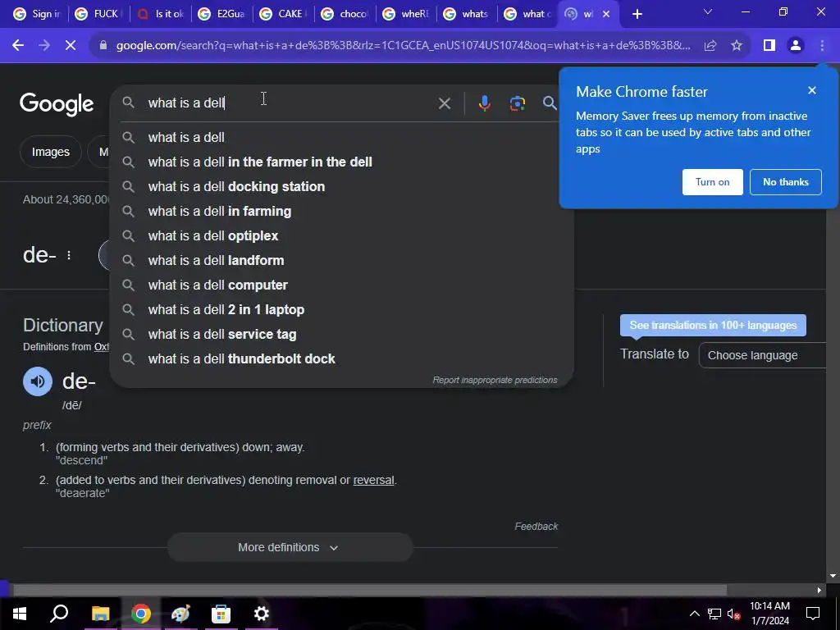
Task: Click the forward navigation arrow
Action: [44, 46]
